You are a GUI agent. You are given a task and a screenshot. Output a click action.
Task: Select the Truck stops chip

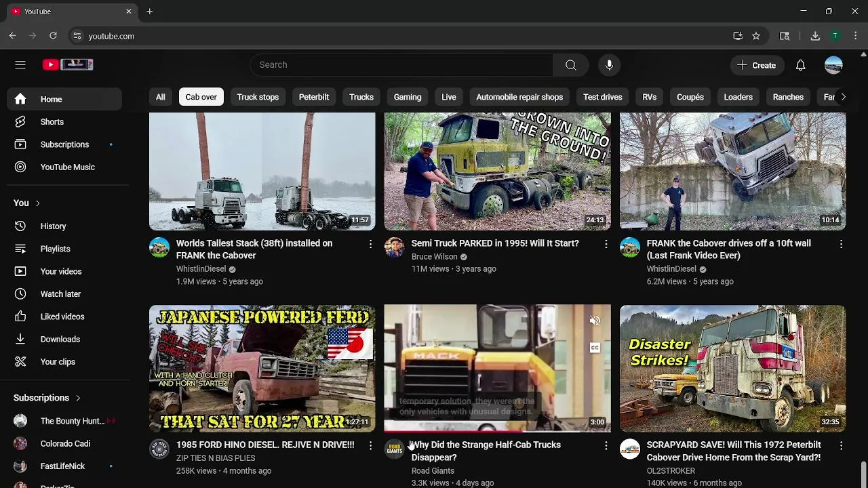point(258,97)
